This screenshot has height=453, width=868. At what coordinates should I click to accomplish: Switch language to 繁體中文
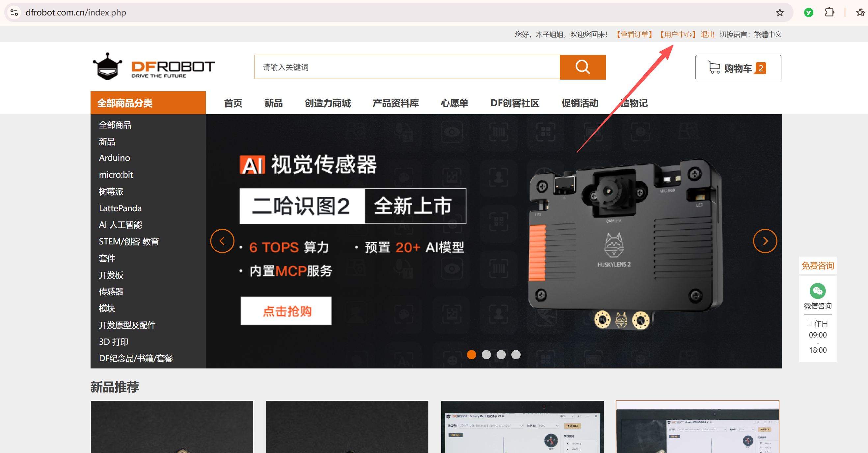point(768,34)
